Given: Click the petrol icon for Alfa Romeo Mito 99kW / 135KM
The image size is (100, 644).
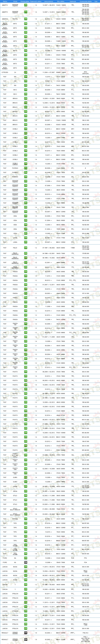Looking at the screenshot, I should [x=26, y=46].
